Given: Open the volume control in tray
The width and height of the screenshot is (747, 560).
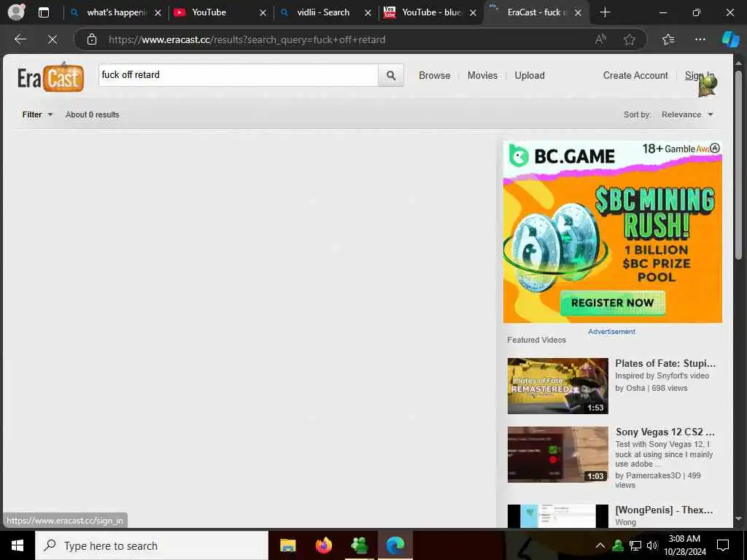Looking at the screenshot, I should pyautogui.click(x=652, y=545).
